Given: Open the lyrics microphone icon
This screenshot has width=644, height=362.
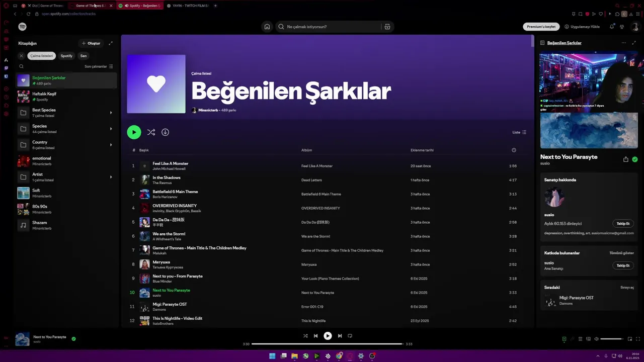Looking at the screenshot, I should [x=572, y=339].
